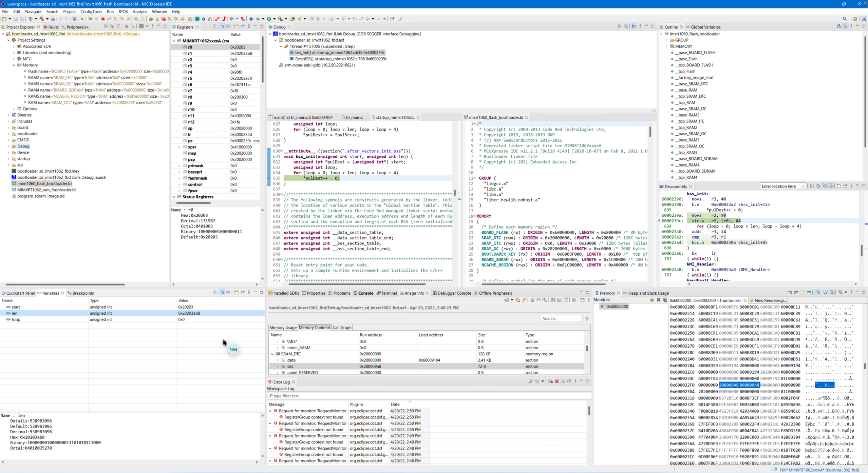Click the New Renderings... button
The height and width of the screenshot is (473, 868).
click(768, 300)
